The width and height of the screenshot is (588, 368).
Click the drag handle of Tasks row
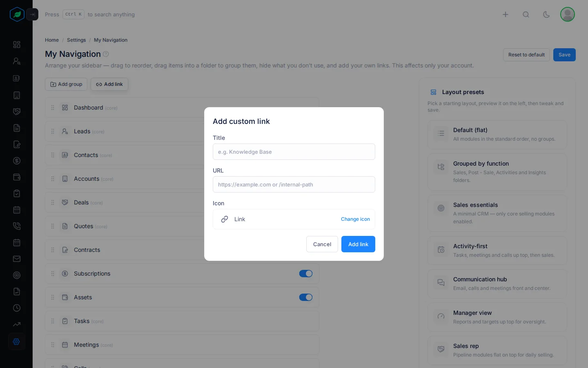pyautogui.click(x=53, y=321)
